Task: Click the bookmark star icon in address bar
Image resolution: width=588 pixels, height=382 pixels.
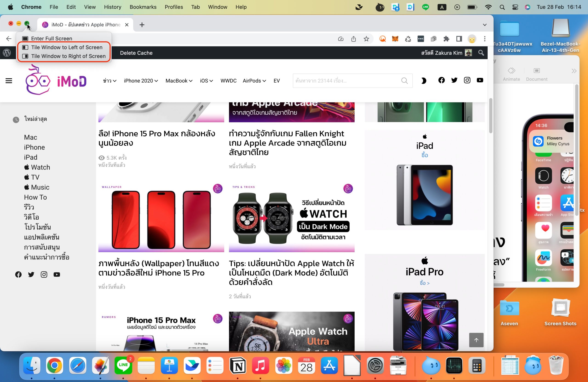Action: pyautogui.click(x=366, y=39)
